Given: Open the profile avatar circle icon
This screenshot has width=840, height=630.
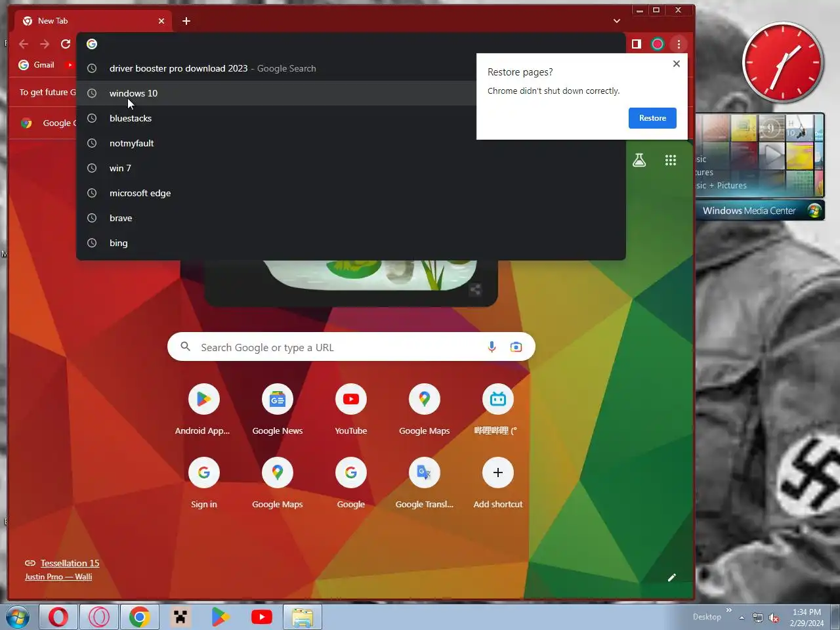Looking at the screenshot, I should point(658,44).
